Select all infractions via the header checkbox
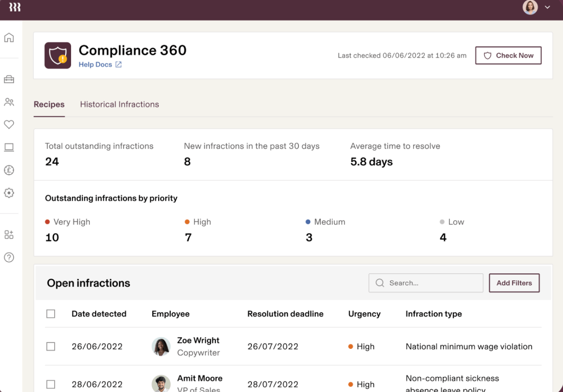 51,314
